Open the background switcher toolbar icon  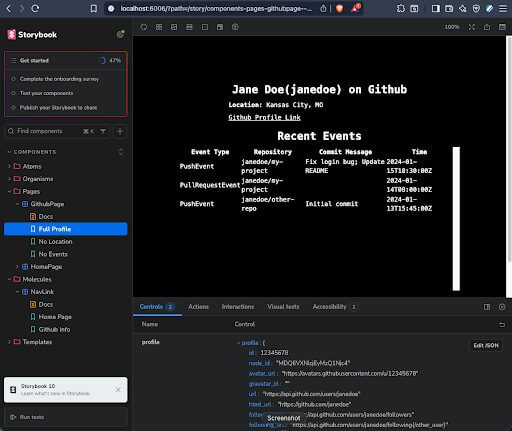(x=174, y=27)
